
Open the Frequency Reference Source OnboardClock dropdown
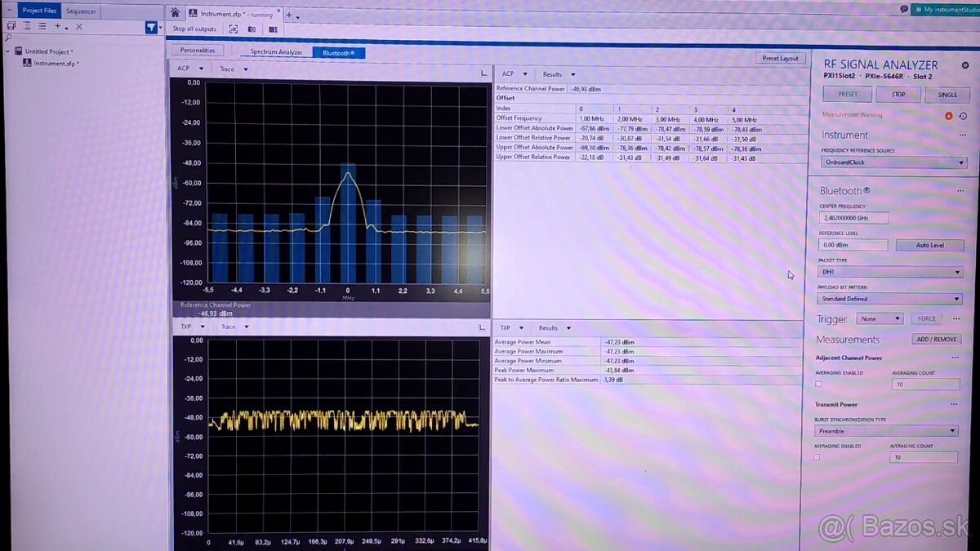point(893,162)
